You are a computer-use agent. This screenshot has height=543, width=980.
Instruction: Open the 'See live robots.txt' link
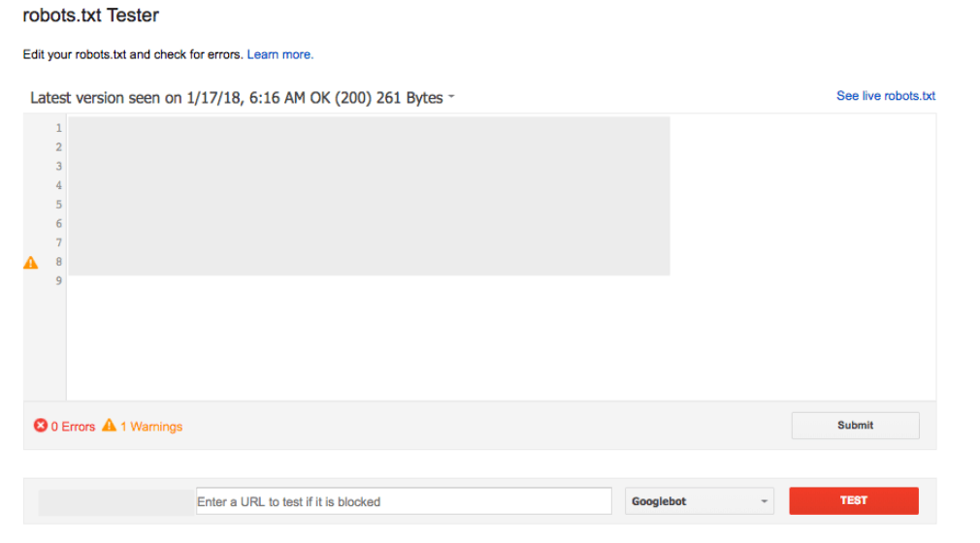(x=886, y=96)
